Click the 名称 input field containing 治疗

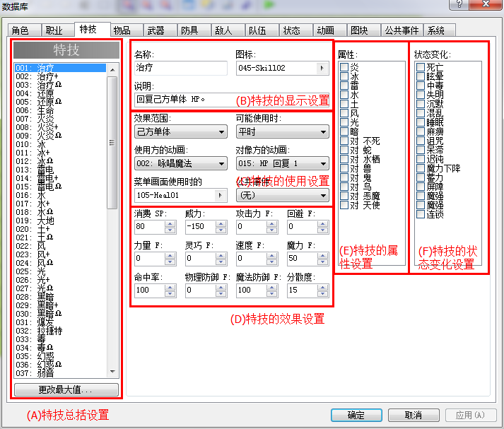pyautogui.click(x=181, y=68)
